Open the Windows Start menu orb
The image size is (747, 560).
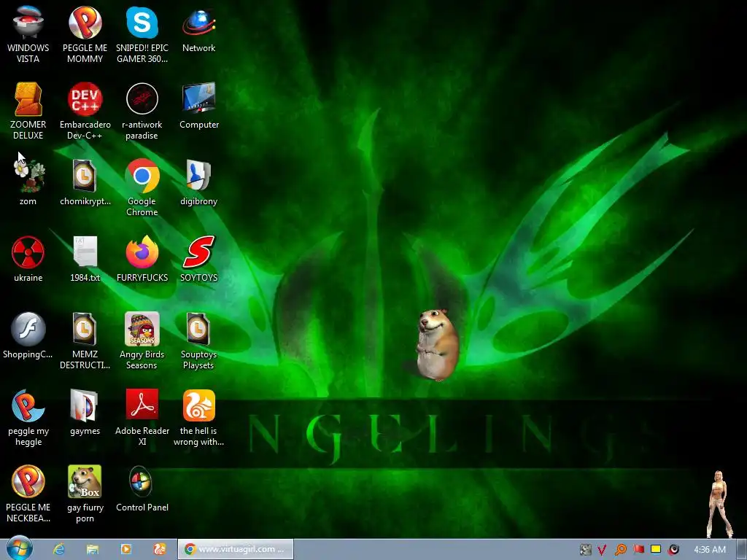tap(20, 549)
